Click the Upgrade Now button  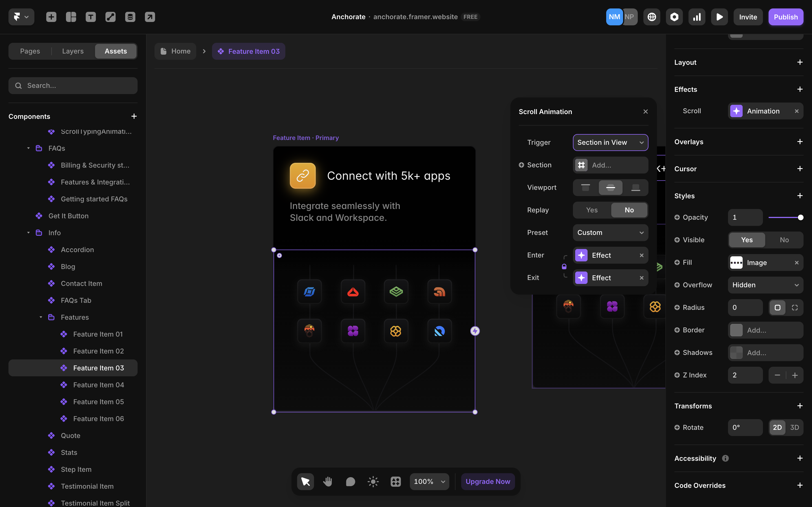click(x=487, y=482)
